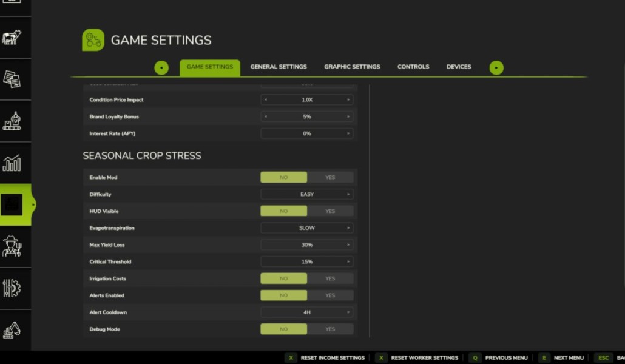Click the X key icon beside Reset Income Settings
Screen dimensions: 625x364
pos(291,357)
